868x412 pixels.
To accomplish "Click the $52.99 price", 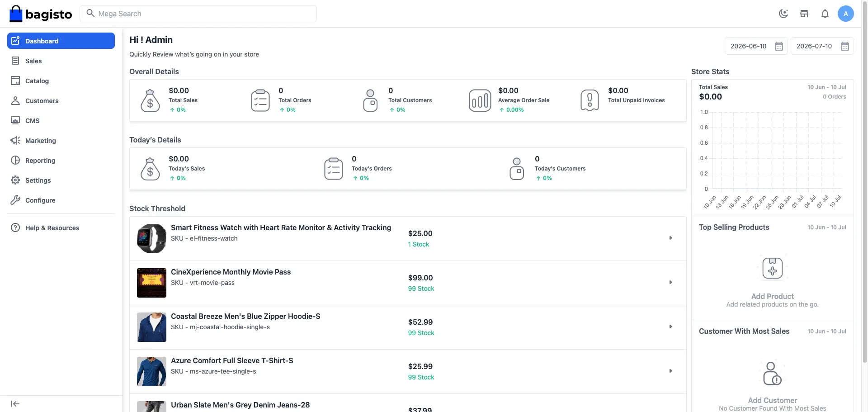I will coord(420,322).
